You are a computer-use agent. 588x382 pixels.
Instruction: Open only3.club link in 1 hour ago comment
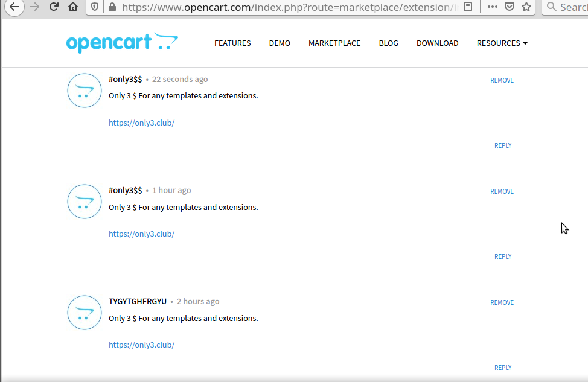coord(142,234)
